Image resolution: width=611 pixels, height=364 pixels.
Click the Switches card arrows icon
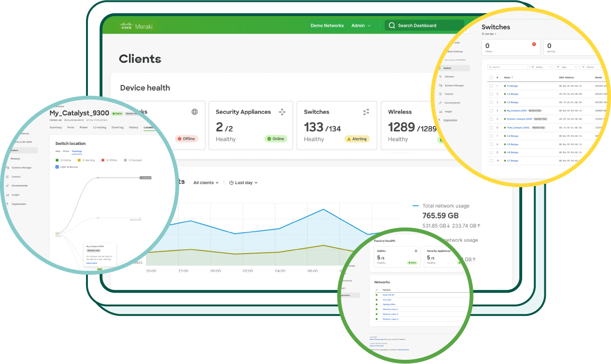(366, 112)
